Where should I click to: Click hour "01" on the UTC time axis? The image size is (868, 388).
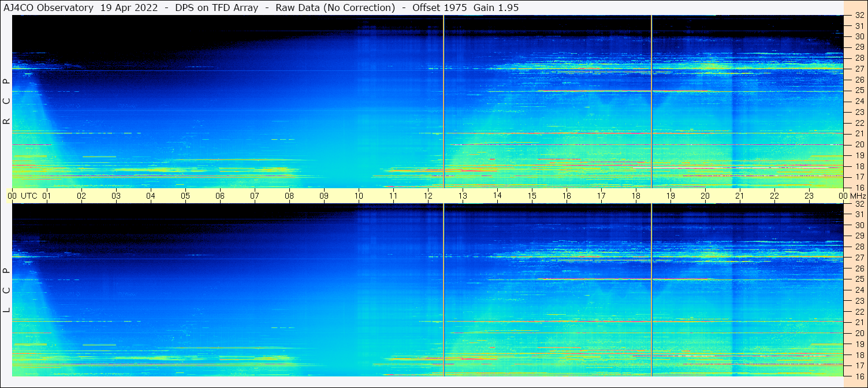click(x=47, y=196)
